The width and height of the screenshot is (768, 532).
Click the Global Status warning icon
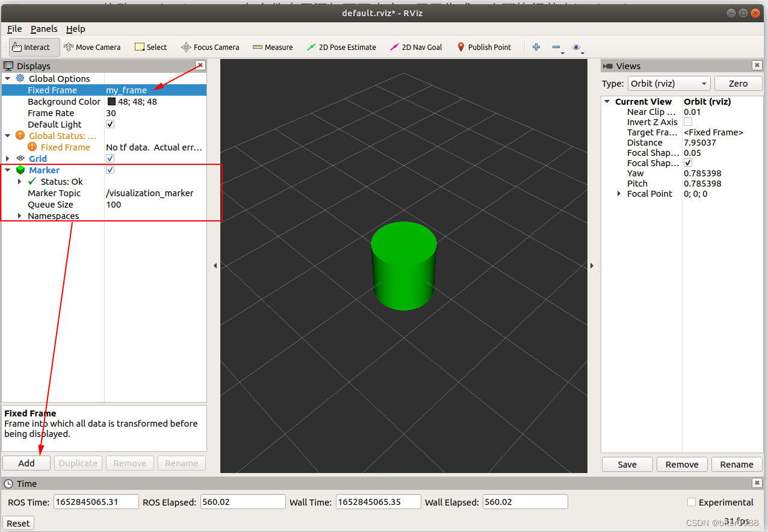[x=20, y=135]
